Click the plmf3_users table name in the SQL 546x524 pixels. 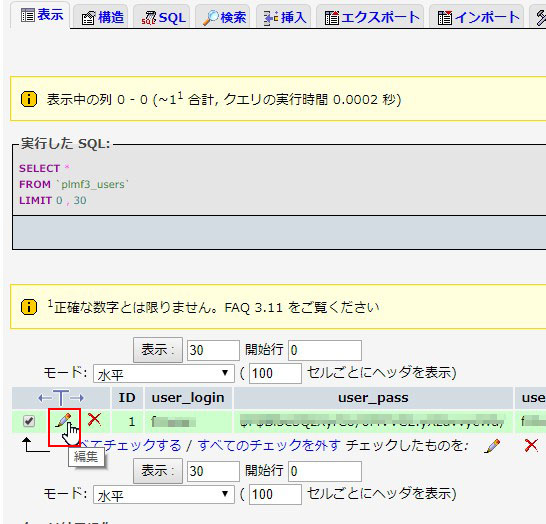[93, 184]
